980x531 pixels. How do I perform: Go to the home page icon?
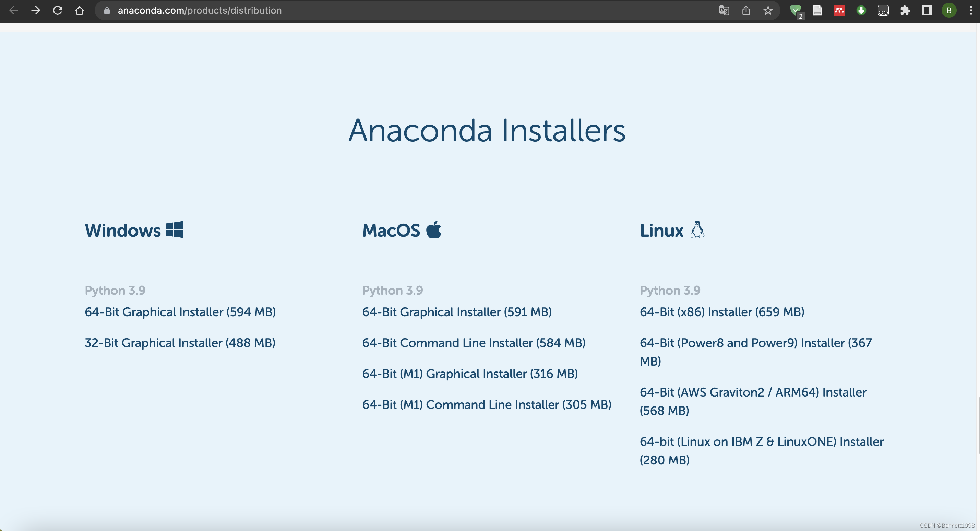80,10
